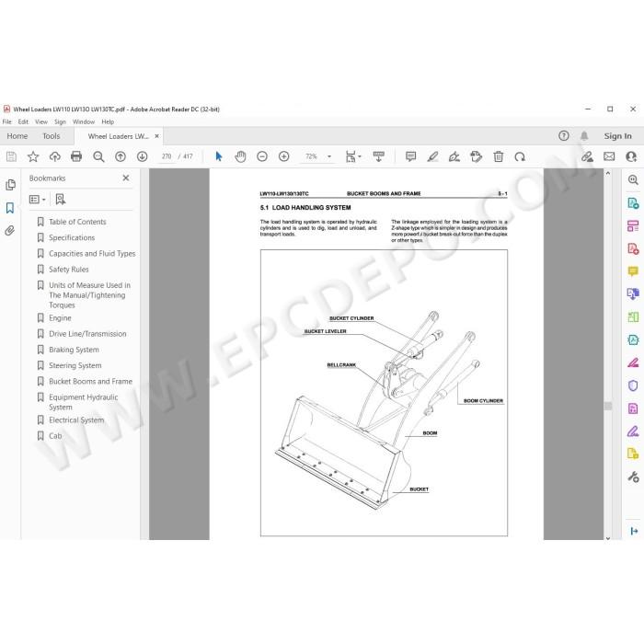Open the notifications bell
The image size is (644, 644).
(x=584, y=136)
